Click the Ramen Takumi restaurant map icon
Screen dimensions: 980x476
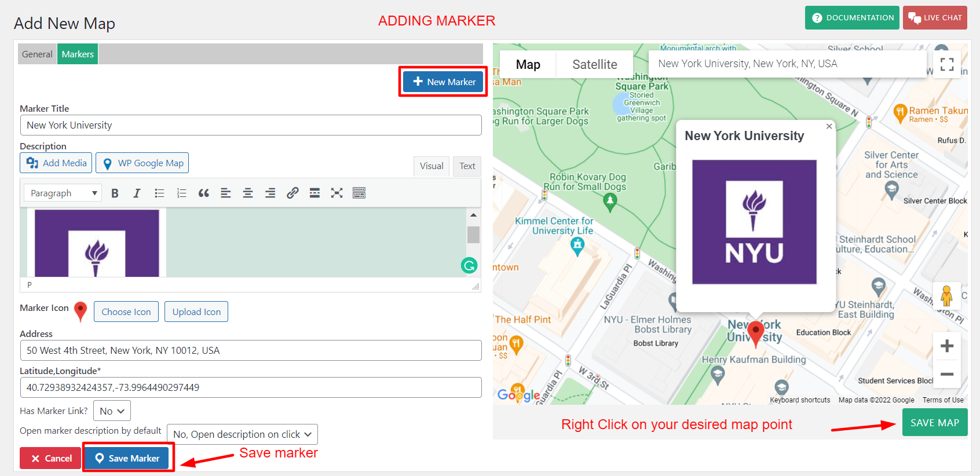(899, 113)
